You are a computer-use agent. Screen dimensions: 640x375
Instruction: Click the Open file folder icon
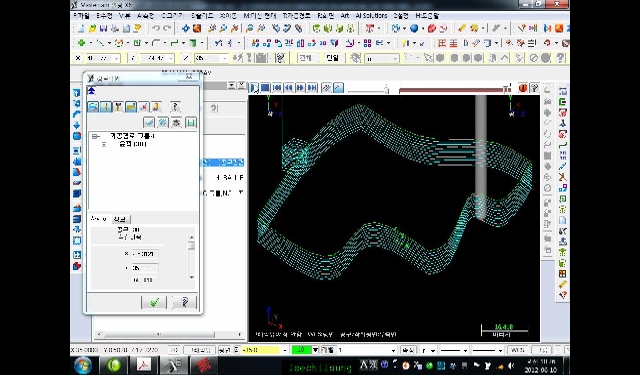click(x=92, y=29)
